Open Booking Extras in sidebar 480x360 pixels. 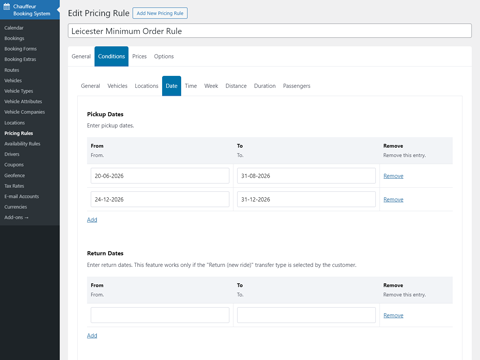[20, 59]
